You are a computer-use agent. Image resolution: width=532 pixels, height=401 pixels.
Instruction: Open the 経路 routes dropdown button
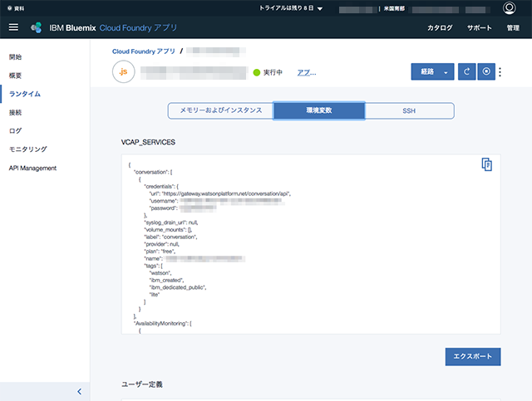pyautogui.click(x=432, y=71)
